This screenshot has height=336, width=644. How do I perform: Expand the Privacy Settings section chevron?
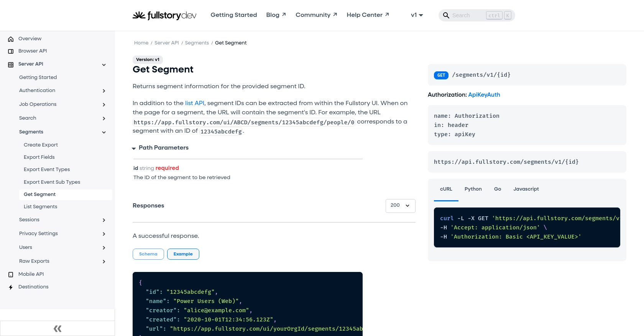pos(104,234)
